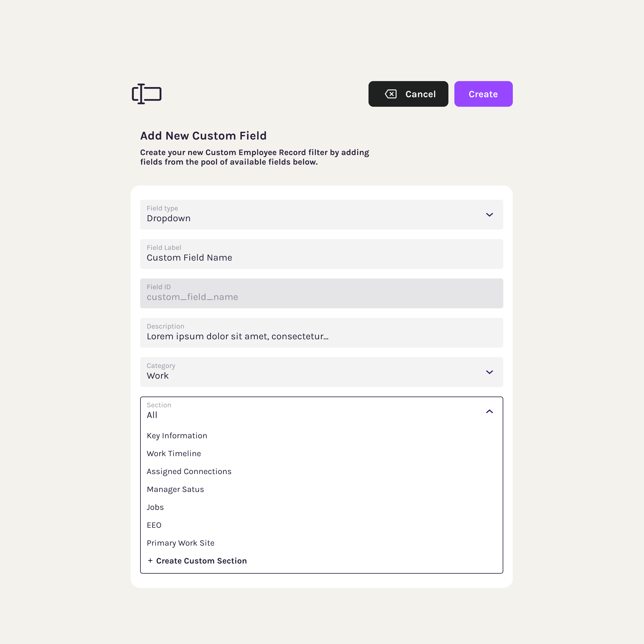Image resolution: width=644 pixels, height=644 pixels.
Task: Select the EEO section option
Action: pos(154,525)
